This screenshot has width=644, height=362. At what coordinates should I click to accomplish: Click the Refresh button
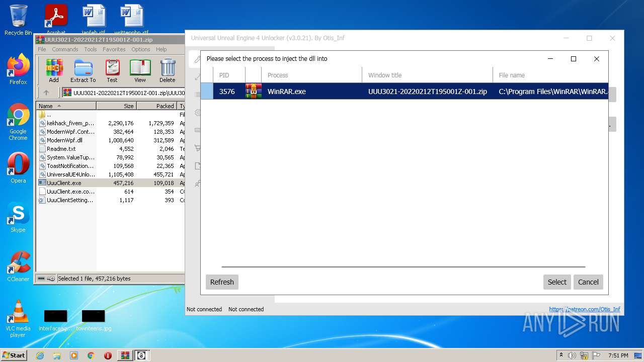222,282
